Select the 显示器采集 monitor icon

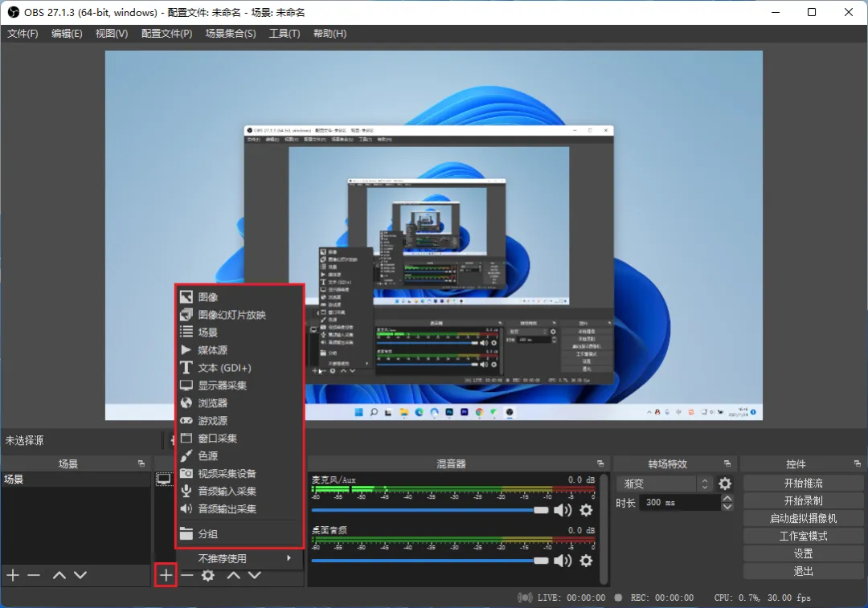pos(186,385)
